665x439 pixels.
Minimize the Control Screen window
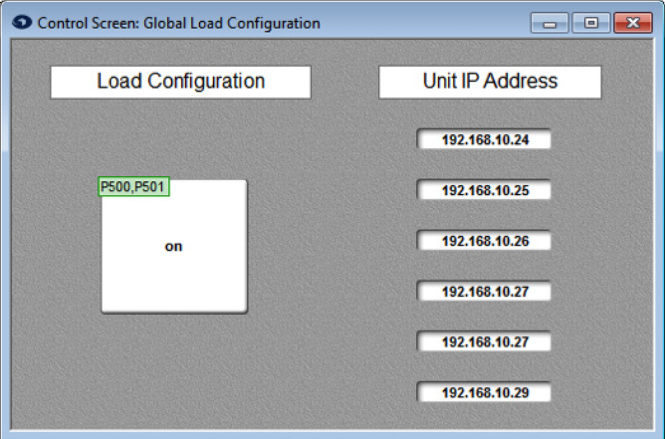pyautogui.click(x=550, y=23)
